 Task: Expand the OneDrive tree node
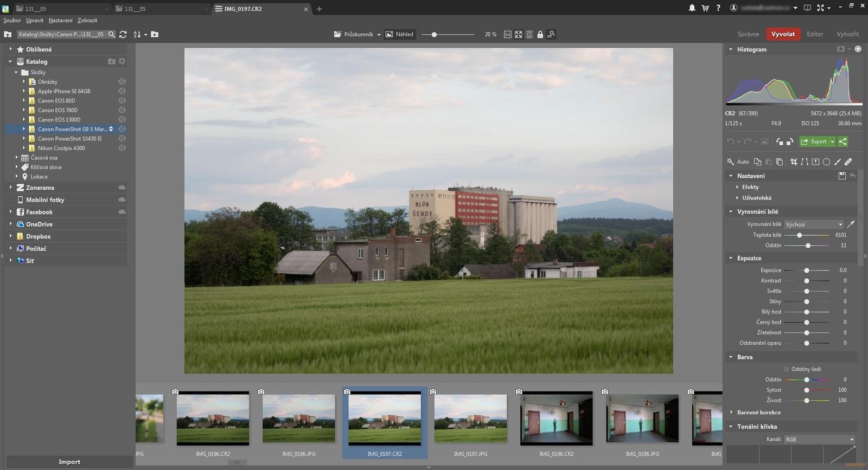point(10,224)
